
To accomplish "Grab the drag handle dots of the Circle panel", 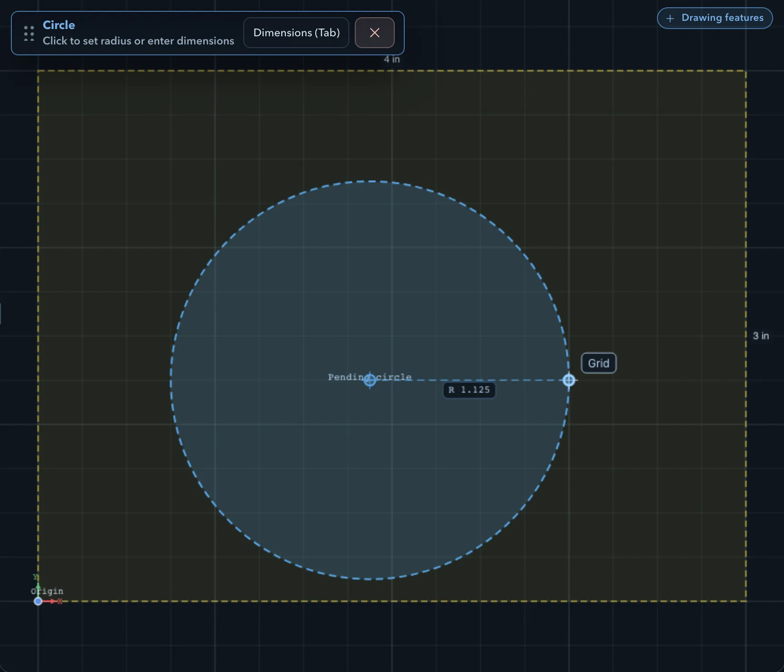I will 29,33.
